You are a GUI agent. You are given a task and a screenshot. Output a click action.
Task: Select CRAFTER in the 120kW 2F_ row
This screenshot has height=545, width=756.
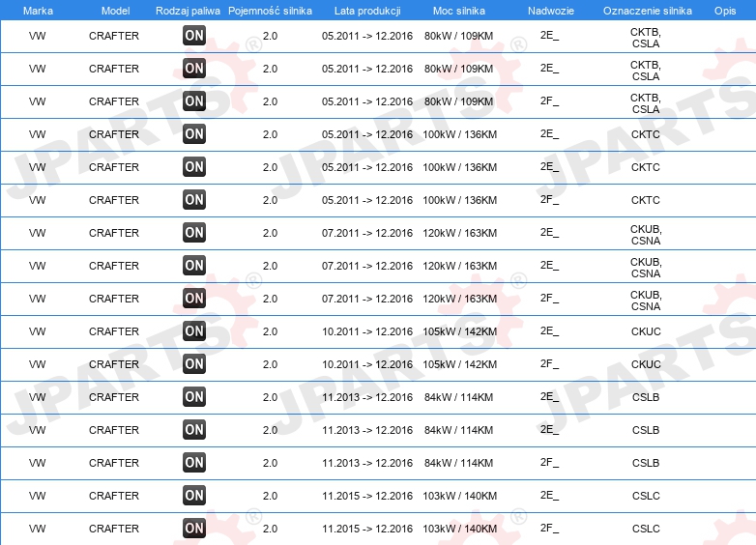pyautogui.click(x=114, y=299)
